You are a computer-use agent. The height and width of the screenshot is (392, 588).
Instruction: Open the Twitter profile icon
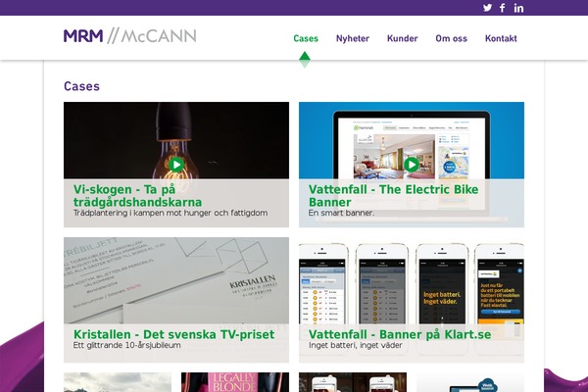(x=487, y=8)
